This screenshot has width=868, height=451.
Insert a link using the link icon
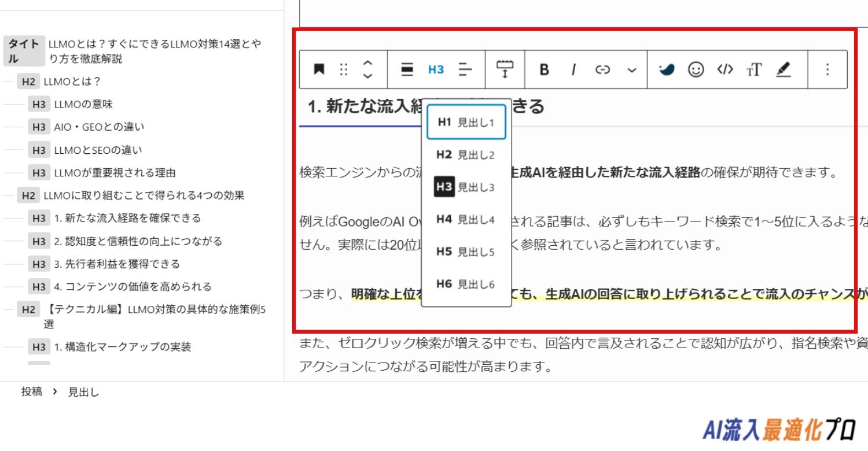pyautogui.click(x=603, y=69)
